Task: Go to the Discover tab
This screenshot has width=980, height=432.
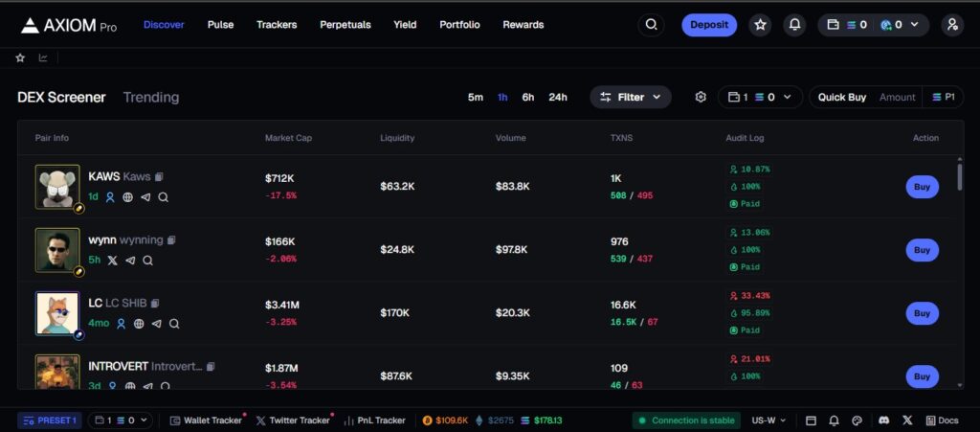Action: pyautogui.click(x=164, y=25)
